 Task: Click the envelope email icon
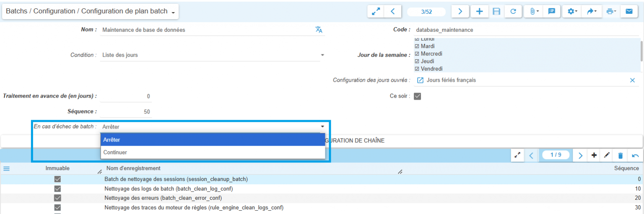point(629,12)
